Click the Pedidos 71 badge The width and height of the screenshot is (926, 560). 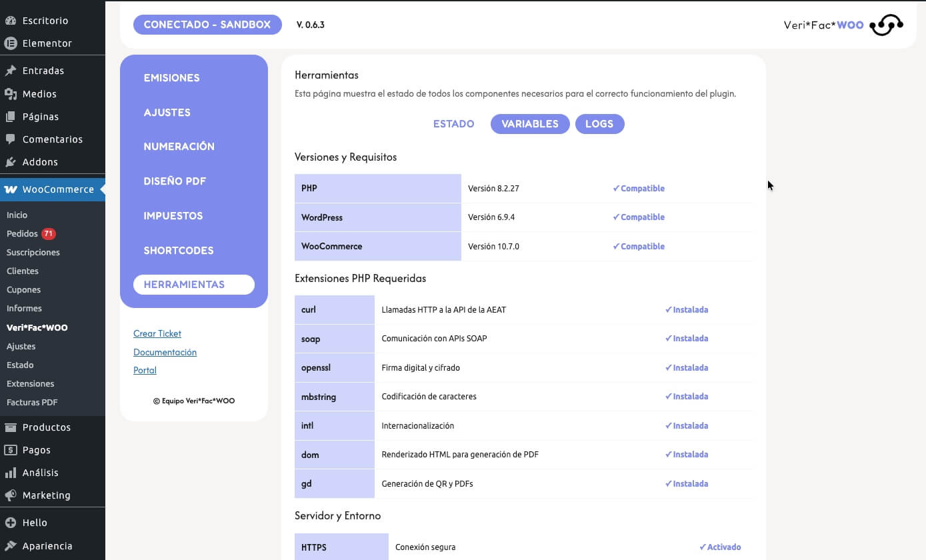tap(48, 234)
